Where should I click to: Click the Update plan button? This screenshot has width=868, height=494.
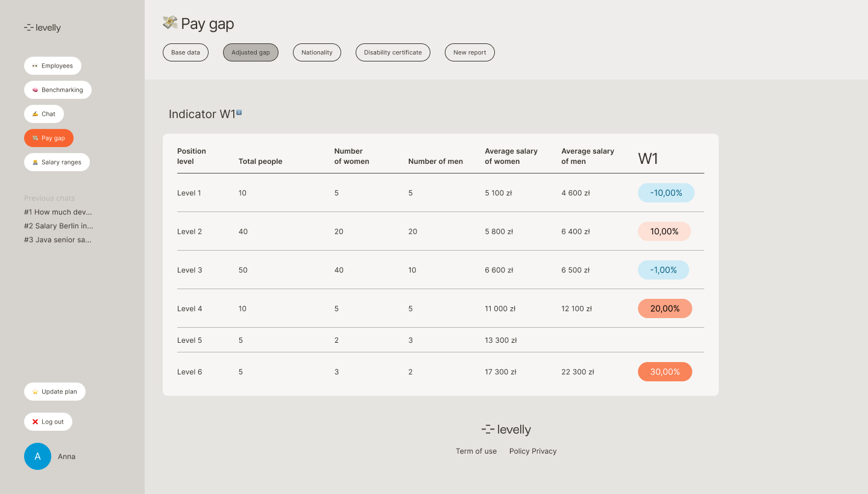[x=55, y=392]
